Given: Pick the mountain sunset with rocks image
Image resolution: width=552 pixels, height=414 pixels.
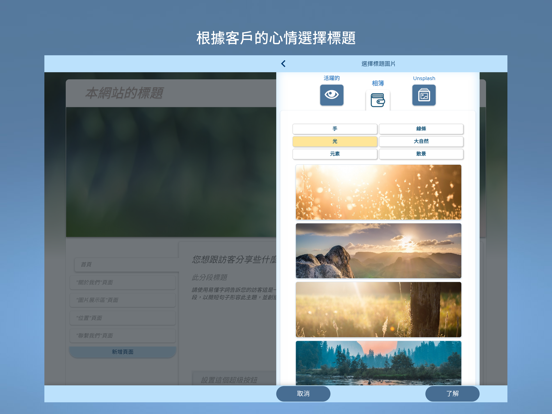Looking at the screenshot, I should [x=378, y=251].
